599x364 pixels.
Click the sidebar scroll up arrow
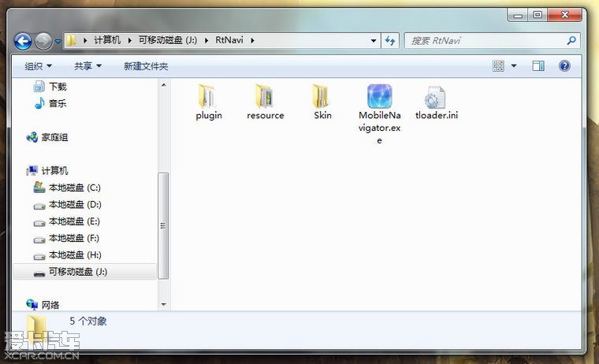click(163, 85)
